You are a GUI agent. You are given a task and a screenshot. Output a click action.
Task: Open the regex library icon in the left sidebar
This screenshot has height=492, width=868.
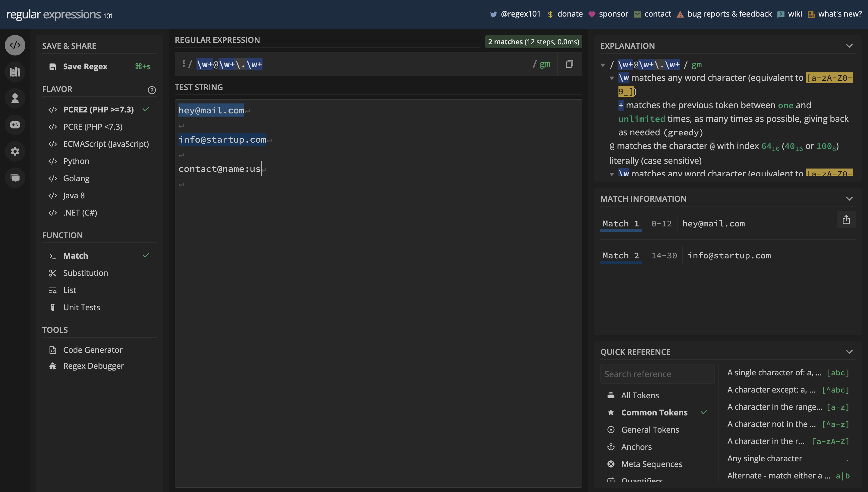[15, 72]
